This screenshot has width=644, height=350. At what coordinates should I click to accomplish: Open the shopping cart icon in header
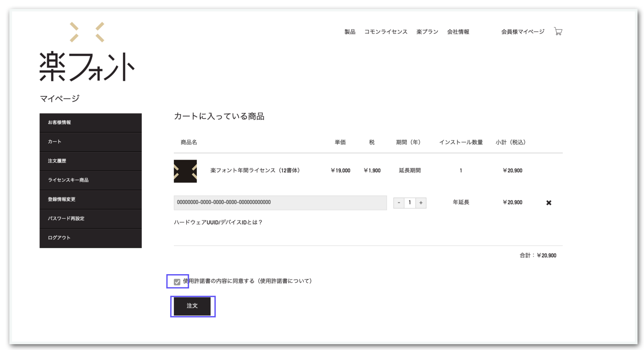558,31
